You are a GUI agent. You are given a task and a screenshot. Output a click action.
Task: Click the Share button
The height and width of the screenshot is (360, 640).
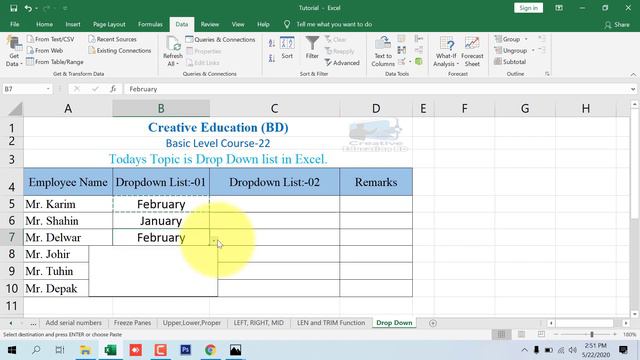pos(617,25)
